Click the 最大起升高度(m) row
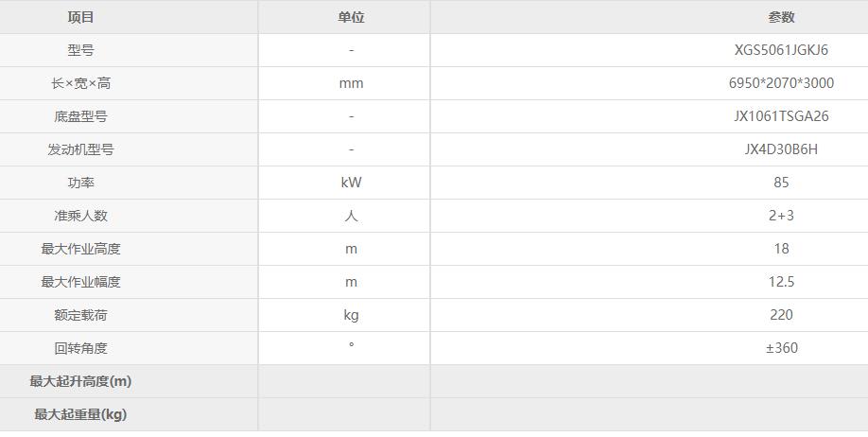The height and width of the screenshot is (437, 868). coord(81,381)
